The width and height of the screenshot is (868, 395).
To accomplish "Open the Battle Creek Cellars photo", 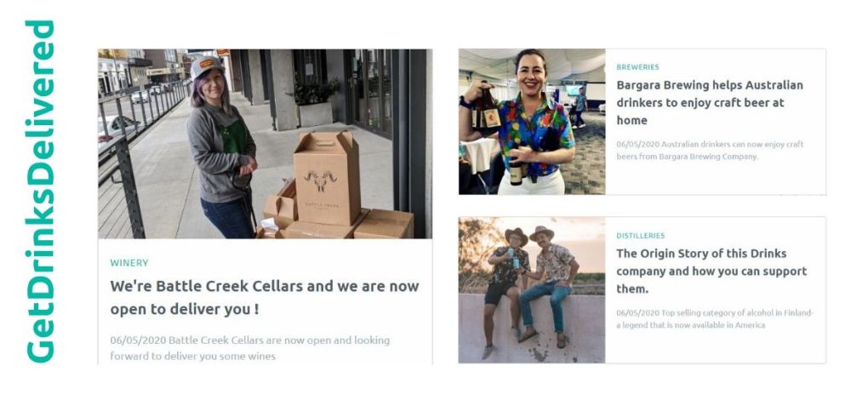I will coord(266,144).
